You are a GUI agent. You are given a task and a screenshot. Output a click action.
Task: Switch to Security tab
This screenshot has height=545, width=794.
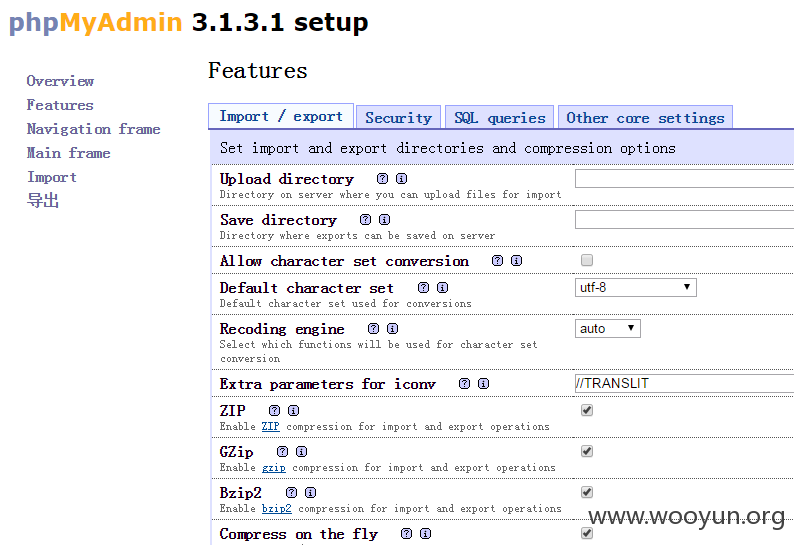[x=399, y=118]
